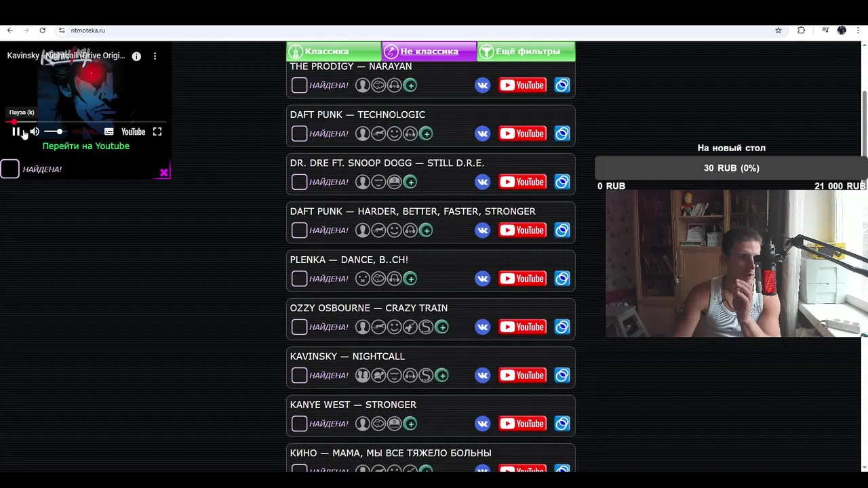Open VK link for The Prodigy Narayan
This screenshot has height=488, width=868.
(482, 85)
